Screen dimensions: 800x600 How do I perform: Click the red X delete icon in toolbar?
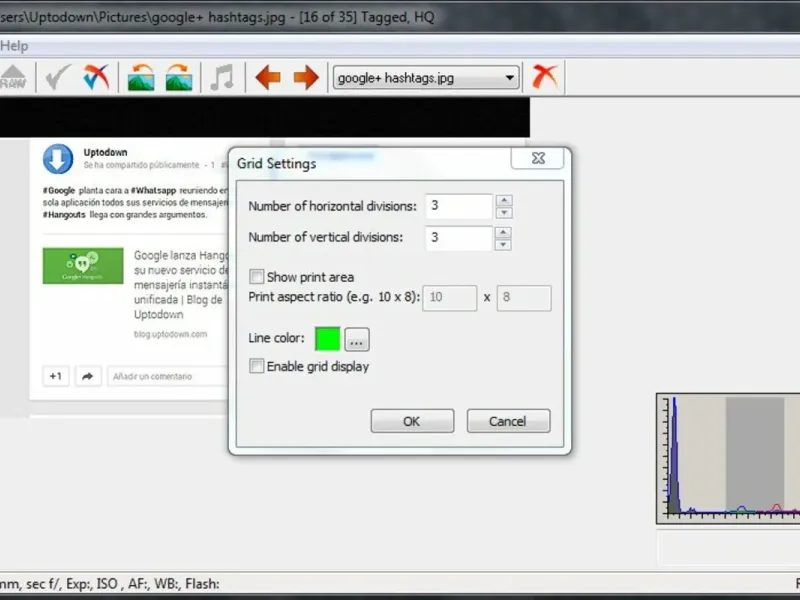click(x=545, y=77)
